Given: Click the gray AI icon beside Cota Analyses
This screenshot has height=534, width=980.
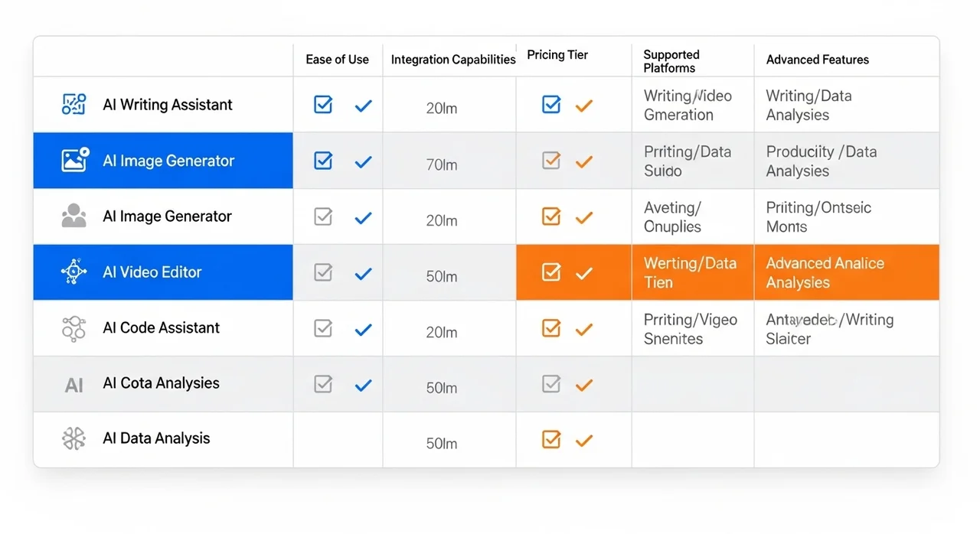Looking at the screenshot, I should pos(74,385).
